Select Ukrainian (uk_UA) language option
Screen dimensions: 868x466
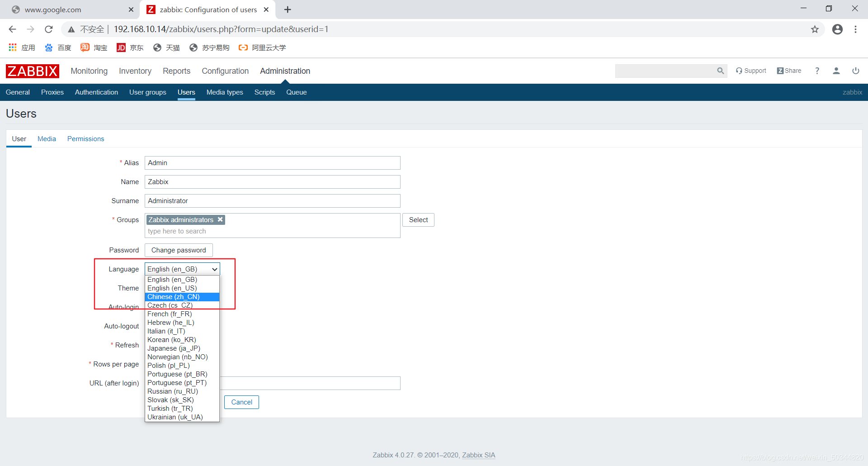click(182, 417)
